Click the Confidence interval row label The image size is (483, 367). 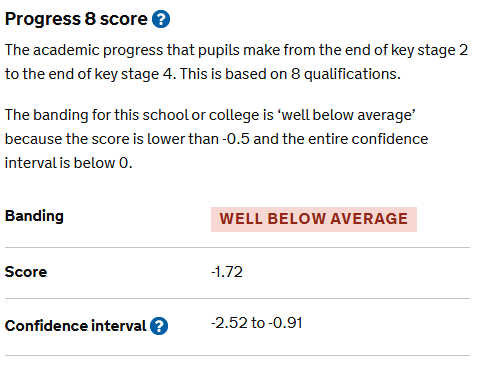[x=76, y=326]
